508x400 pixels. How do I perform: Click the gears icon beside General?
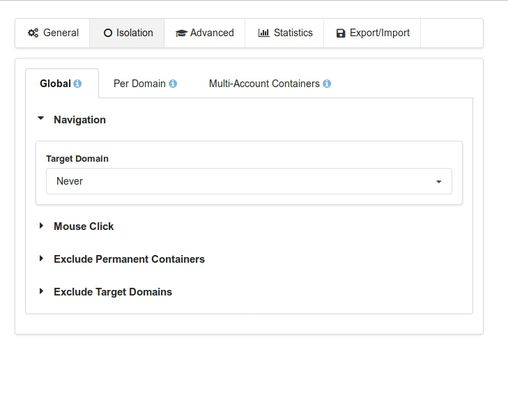pos(33,33)
